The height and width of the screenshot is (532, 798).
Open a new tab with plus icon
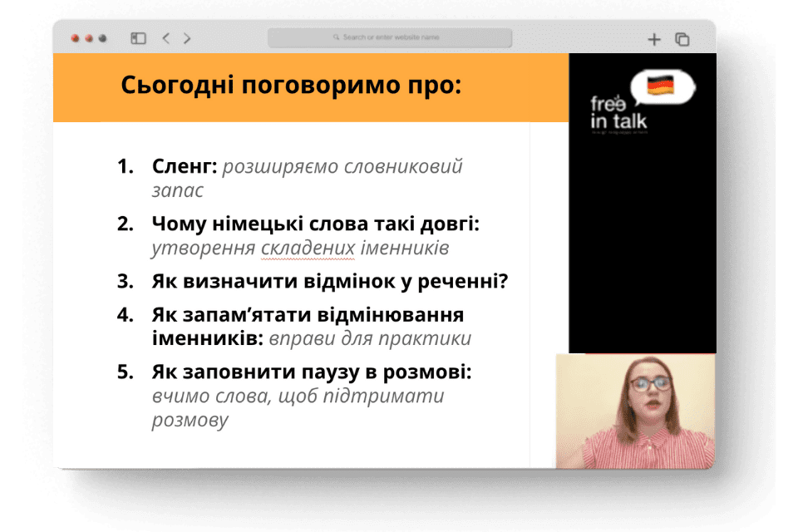(x=654, y=39)
